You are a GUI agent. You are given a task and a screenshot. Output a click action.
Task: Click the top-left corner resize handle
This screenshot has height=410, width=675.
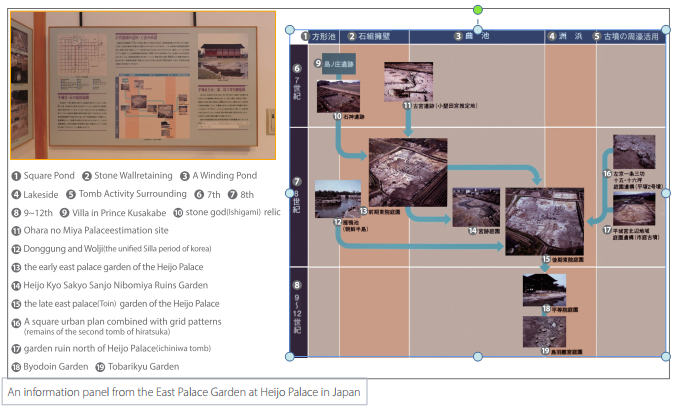pos(289,30)
